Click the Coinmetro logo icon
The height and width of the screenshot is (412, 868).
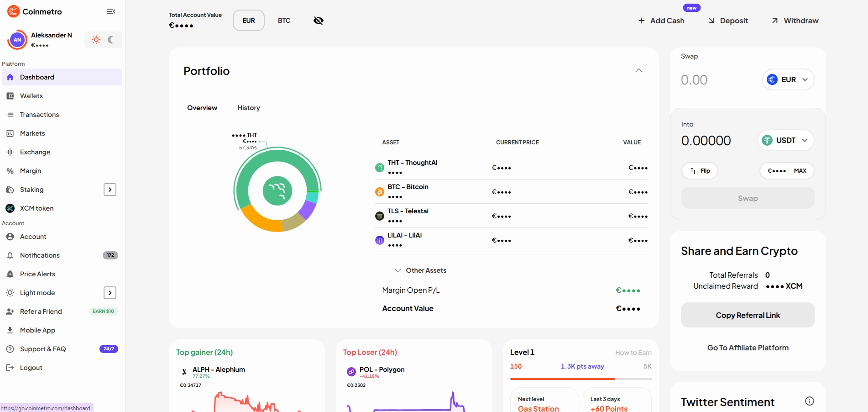[x=14, y=11]
